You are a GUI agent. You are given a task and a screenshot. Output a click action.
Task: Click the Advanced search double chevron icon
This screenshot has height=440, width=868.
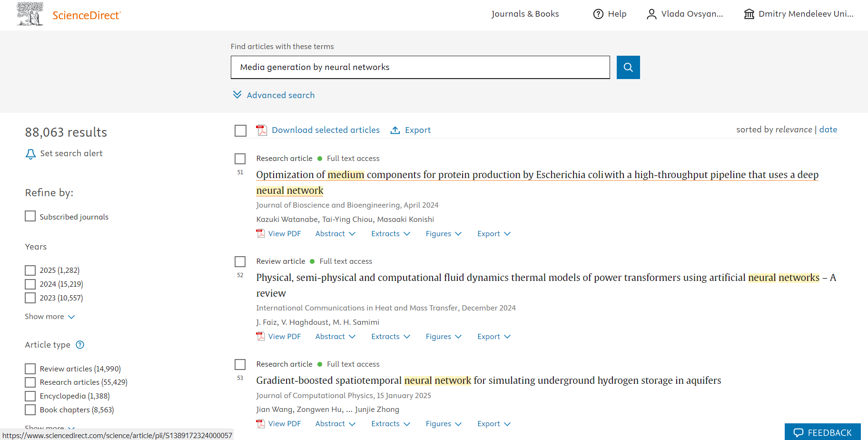pos(237,95)
